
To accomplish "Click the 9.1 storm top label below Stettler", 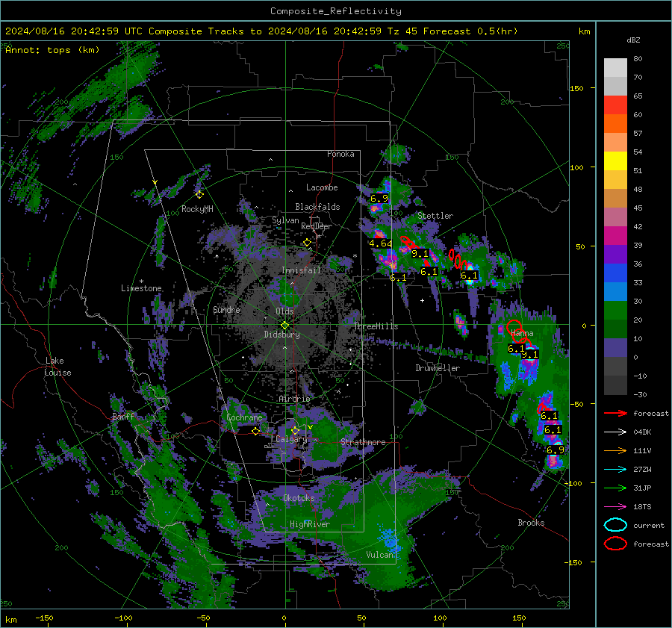I will (x=420, y=254).
